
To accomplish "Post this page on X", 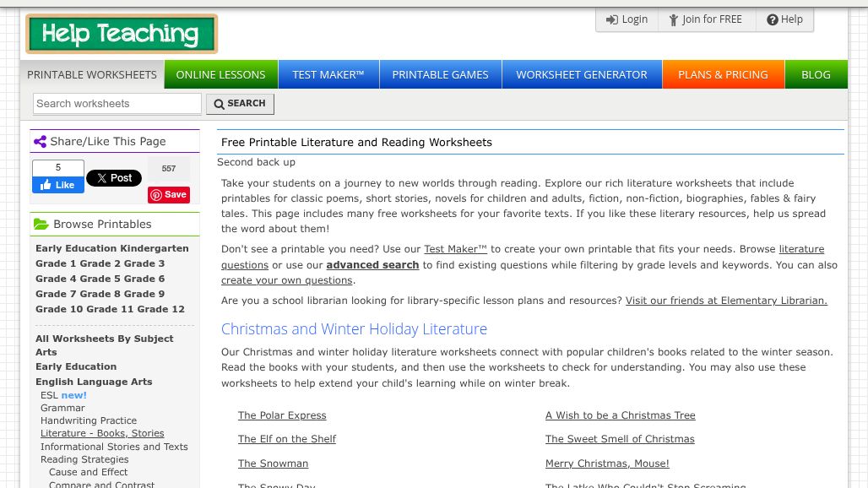I will [x=113, y=178].
